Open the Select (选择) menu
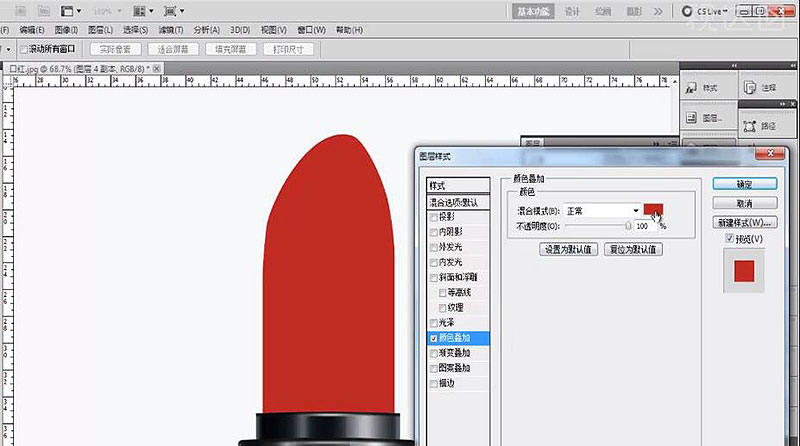 point(135,30)
